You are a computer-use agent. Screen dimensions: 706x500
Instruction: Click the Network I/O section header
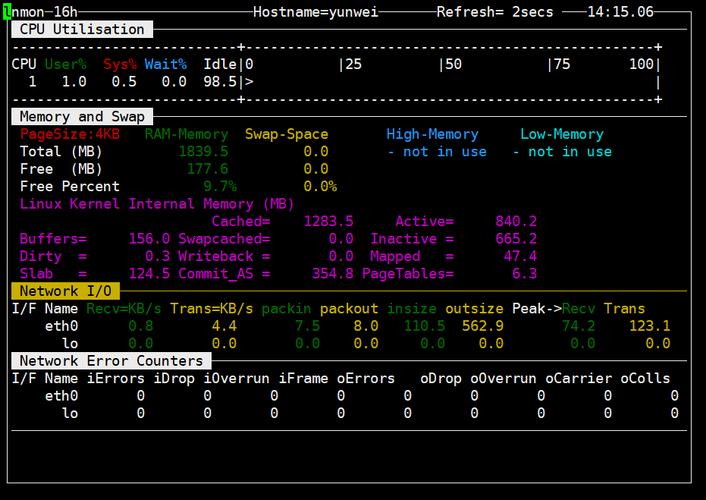(x=66, y=291)
